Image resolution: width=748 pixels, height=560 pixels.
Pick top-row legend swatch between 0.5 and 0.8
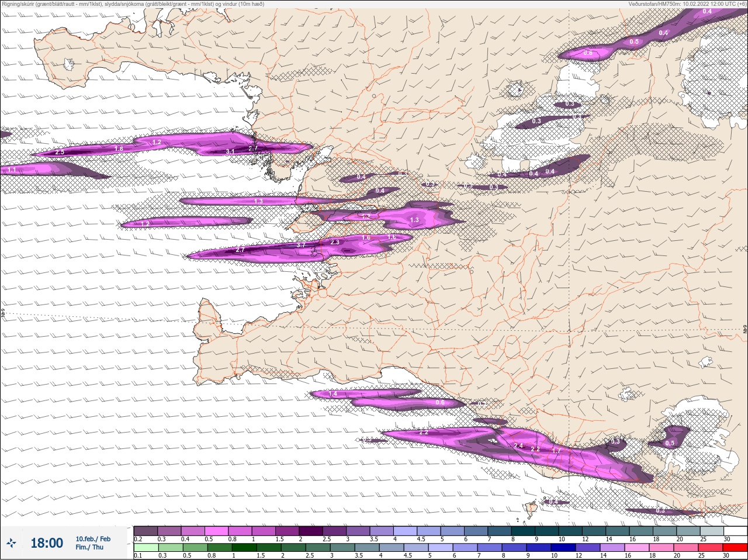(x=217, y=531)
